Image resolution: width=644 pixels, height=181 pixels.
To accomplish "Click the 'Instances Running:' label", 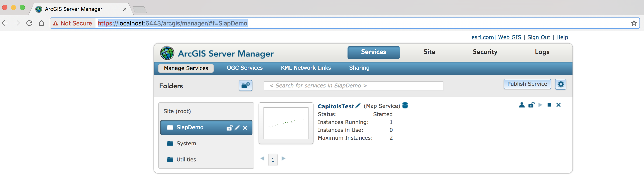I will 343,122.
